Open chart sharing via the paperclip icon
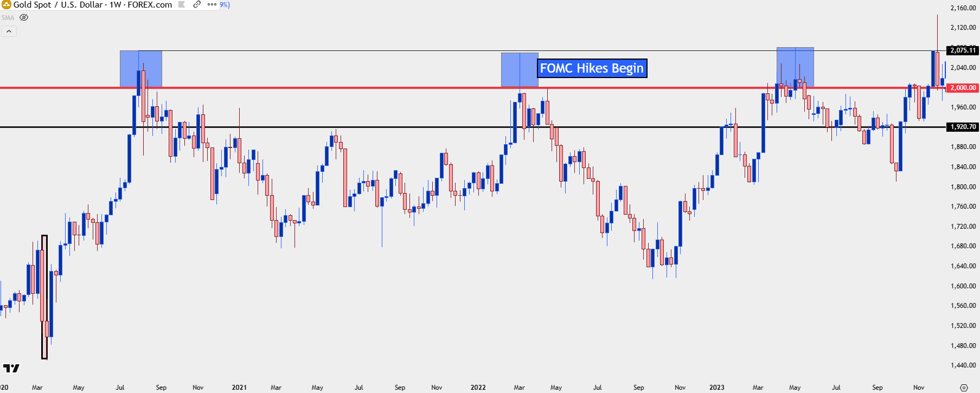This screenshot has height=393, width=980. pos(196,5)
